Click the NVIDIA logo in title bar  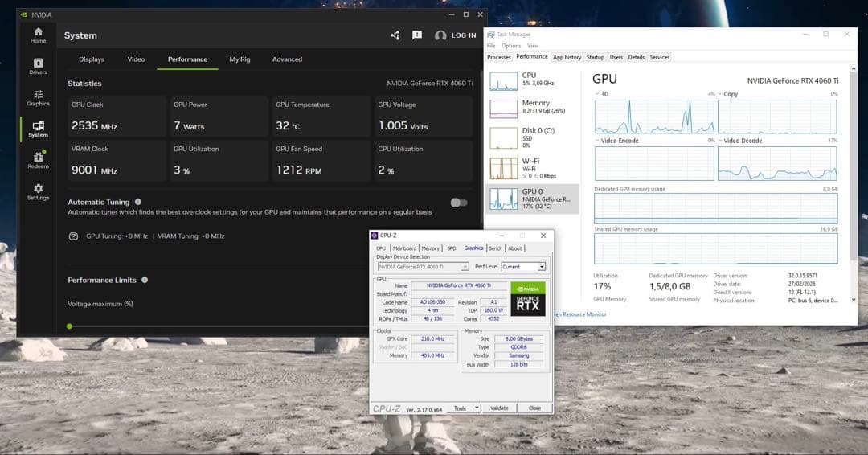click(23, 15)
